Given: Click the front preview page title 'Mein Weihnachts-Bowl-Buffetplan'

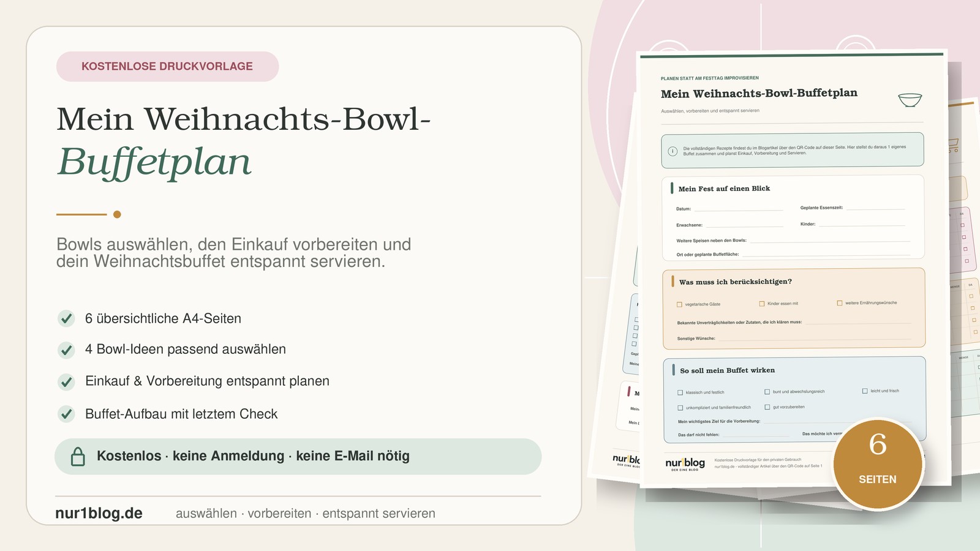Looking at the screenshot, I should pyautogui.click(x=759, y=94).
